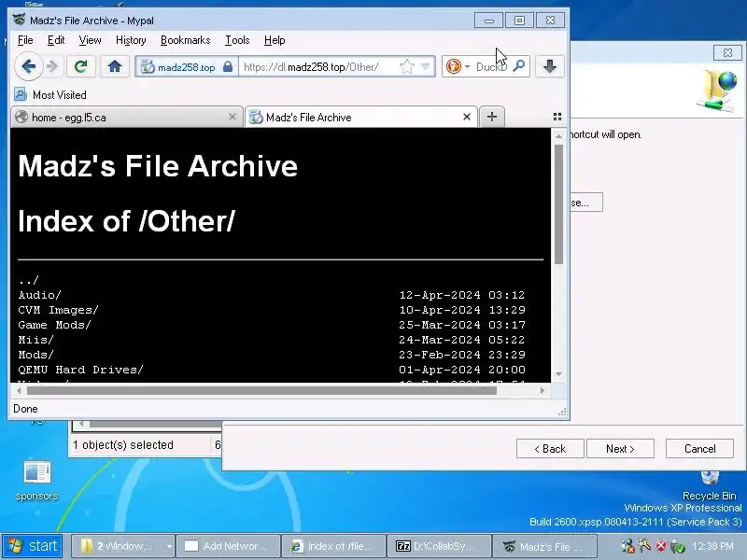Open the Recycle Bin desktop icon
The height and width of the screenshot is (560, 747).
710,485
